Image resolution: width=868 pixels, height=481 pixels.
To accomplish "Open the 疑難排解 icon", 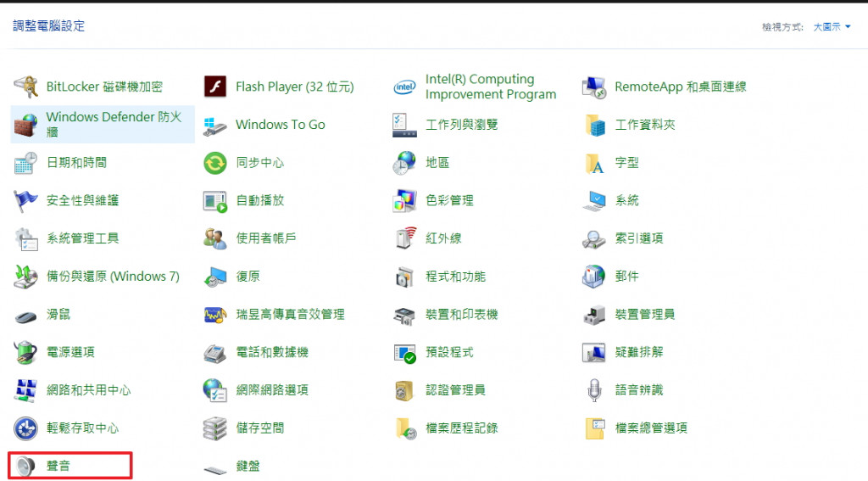I will tap(594, 352).
